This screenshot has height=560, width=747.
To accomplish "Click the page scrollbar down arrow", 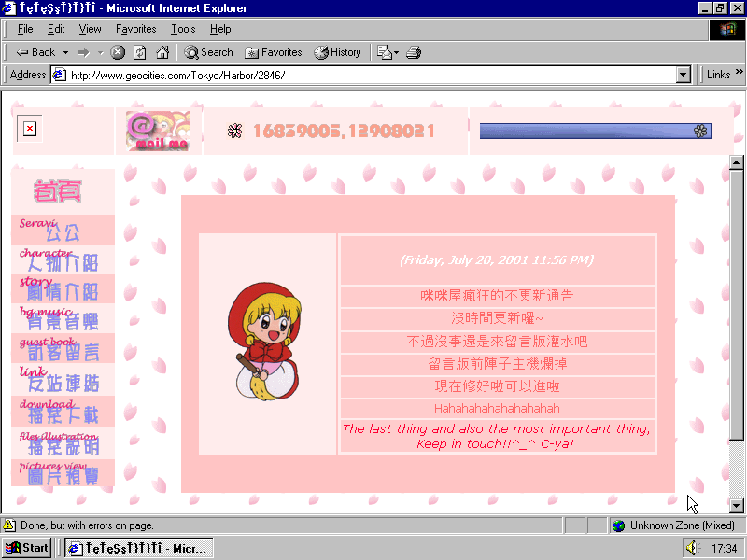I will pos(736,505).
